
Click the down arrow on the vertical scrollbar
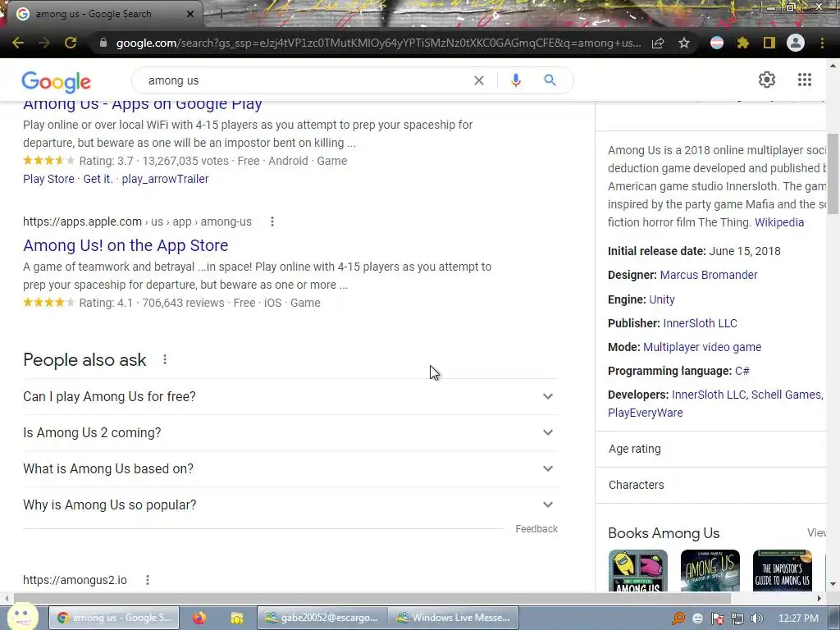tap(833, 584)
